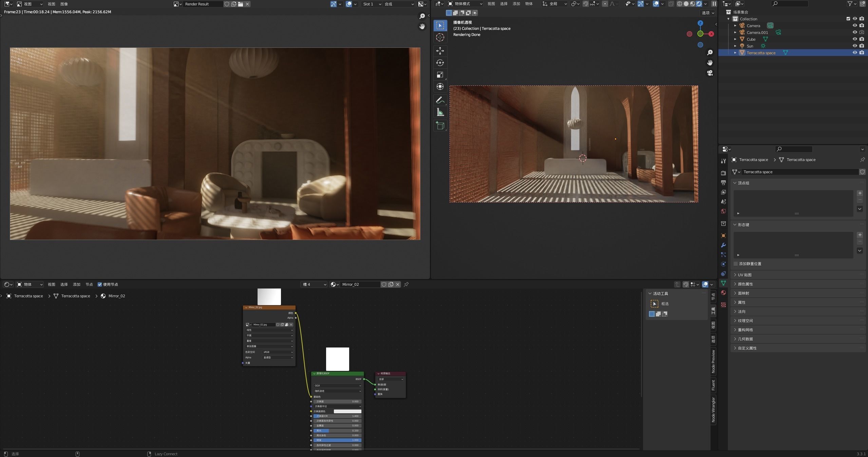Screen dimensions: 868x457
Task: Click the subsurface color swatch in BSDF node
Action: pyautogui.click(x=347, y=411)
